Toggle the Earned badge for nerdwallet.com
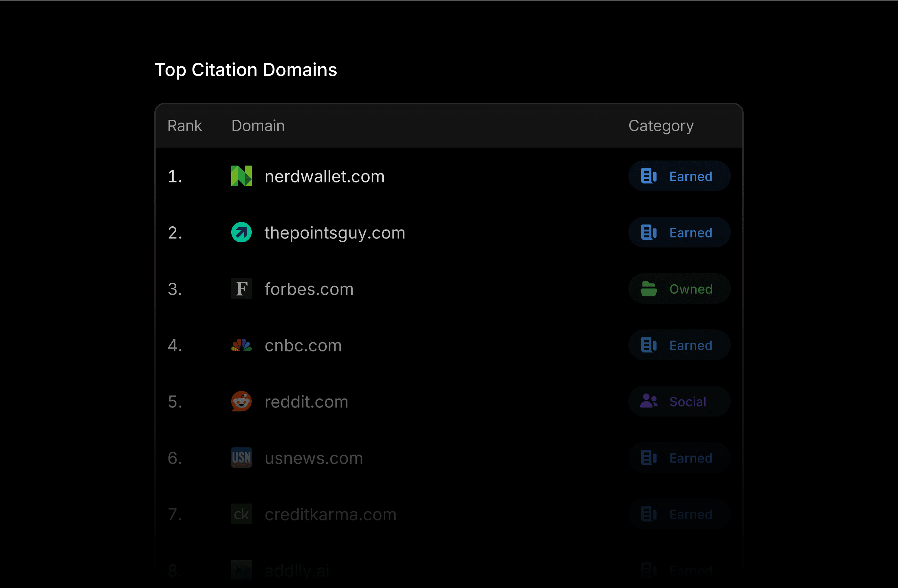 click(679, 176)
